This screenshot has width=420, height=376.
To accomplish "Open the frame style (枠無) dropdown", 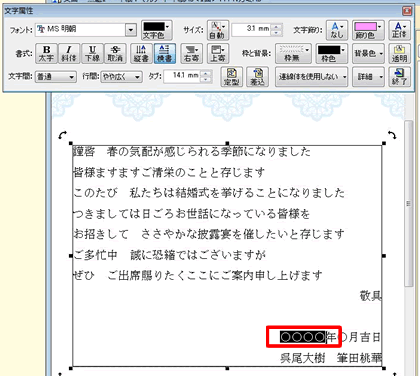I will coord(293,53).
